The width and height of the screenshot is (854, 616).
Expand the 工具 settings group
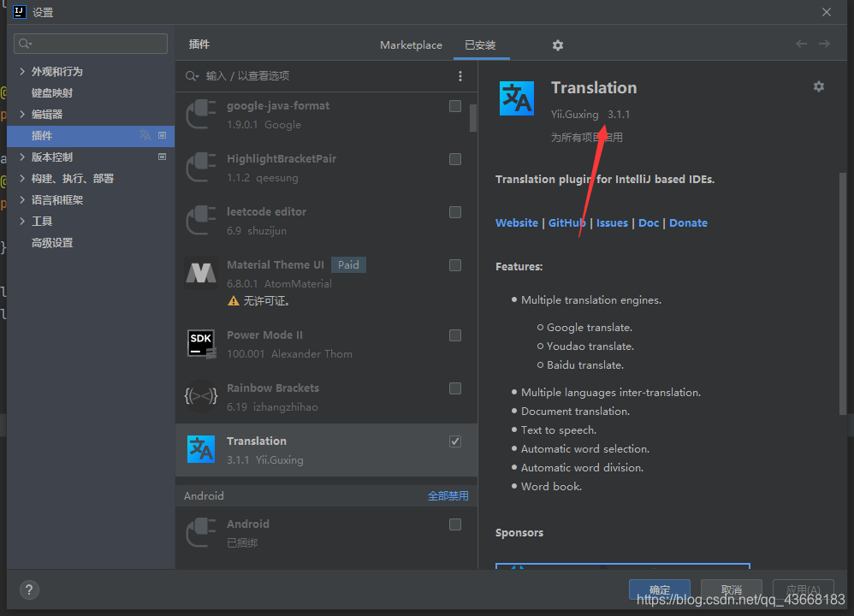coord(22,221)
